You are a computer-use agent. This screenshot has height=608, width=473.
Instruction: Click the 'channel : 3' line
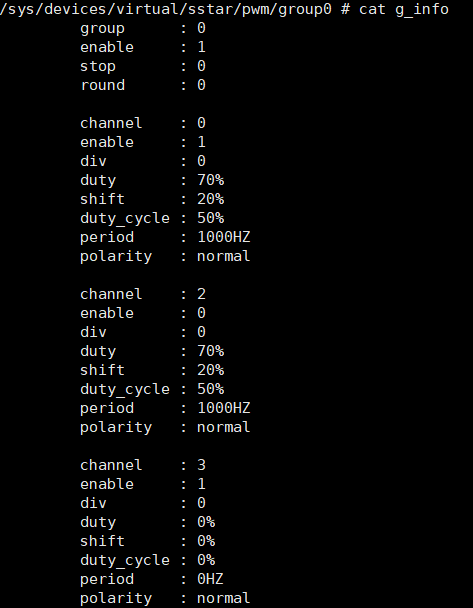point(143,465)
